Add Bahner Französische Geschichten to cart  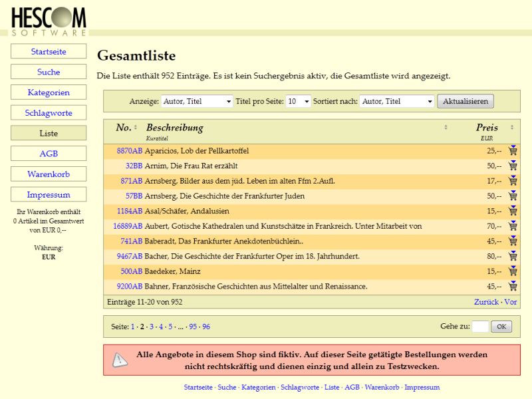(512, 287)
